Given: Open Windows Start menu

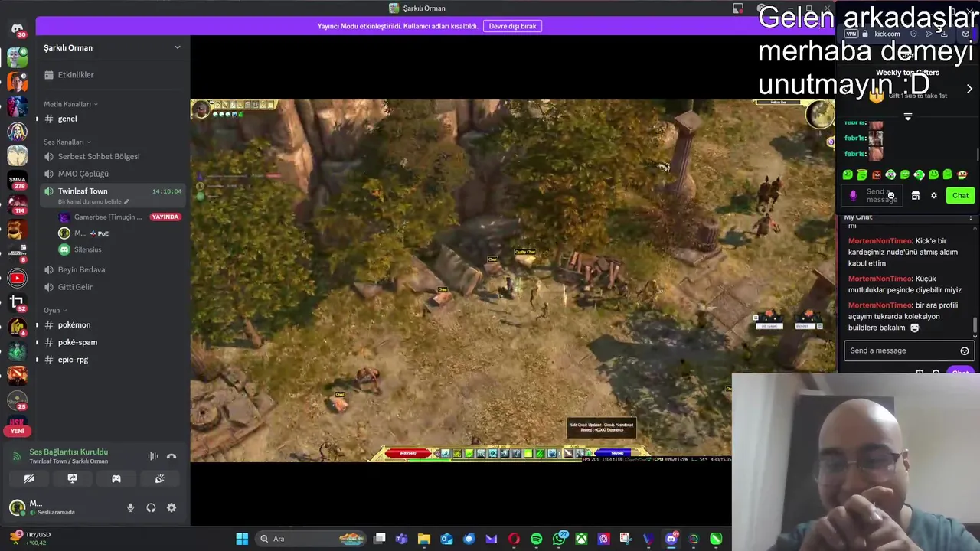Looking at the screenshot, I should pos(242,539).
